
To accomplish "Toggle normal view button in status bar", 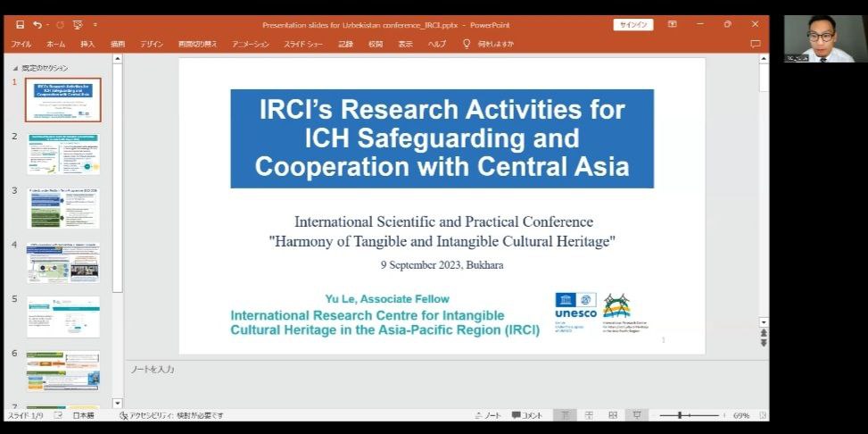I will point(564,415).
